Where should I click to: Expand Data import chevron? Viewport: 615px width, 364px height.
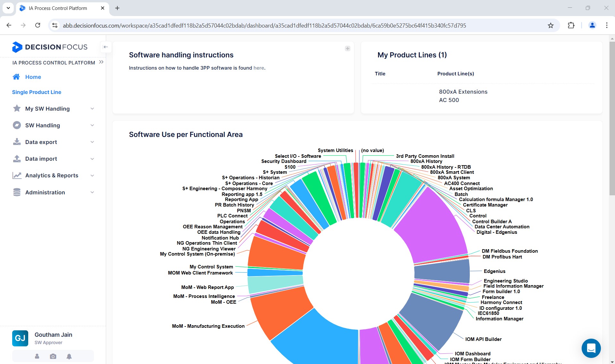tap(92, 159)
